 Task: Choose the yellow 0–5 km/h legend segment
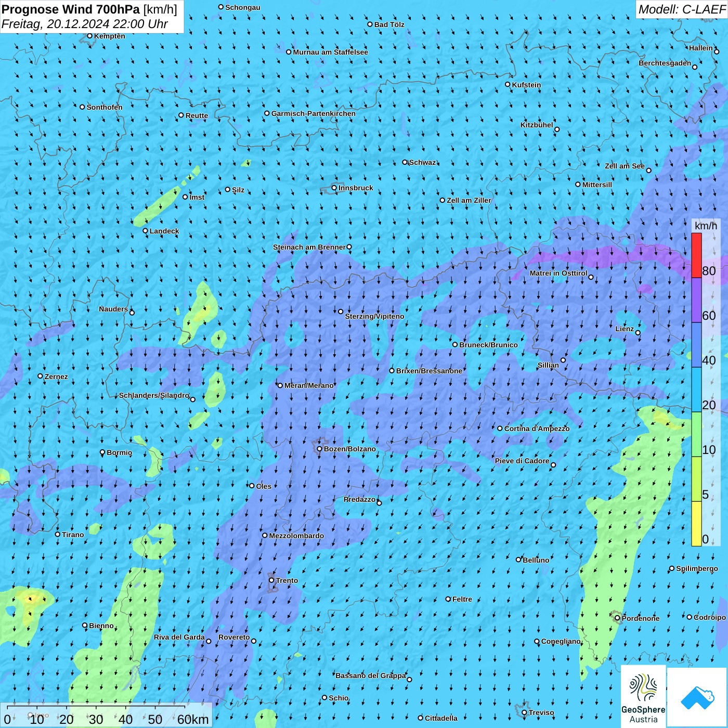coord(696,524)
